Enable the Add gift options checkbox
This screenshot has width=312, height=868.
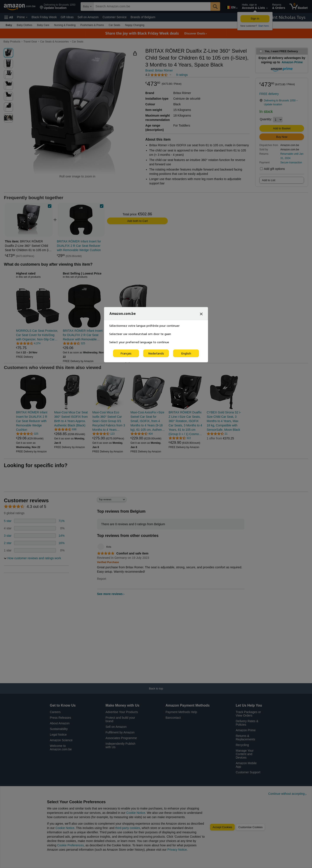click(x=261, y=169)
